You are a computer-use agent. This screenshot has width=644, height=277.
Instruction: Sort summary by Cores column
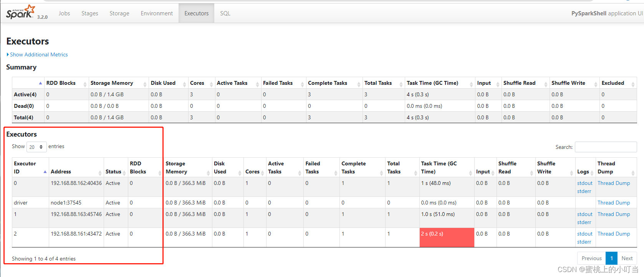point(202,83)
